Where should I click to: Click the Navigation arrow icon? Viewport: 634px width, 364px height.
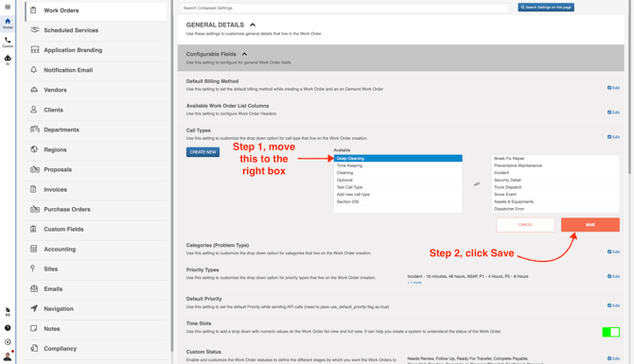click(34, 308)
